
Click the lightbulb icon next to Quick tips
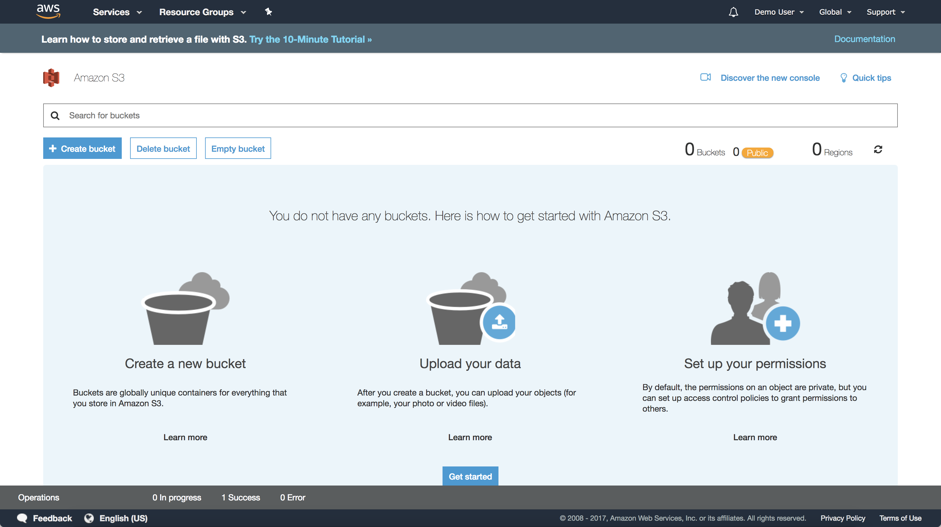pos(843,77)
